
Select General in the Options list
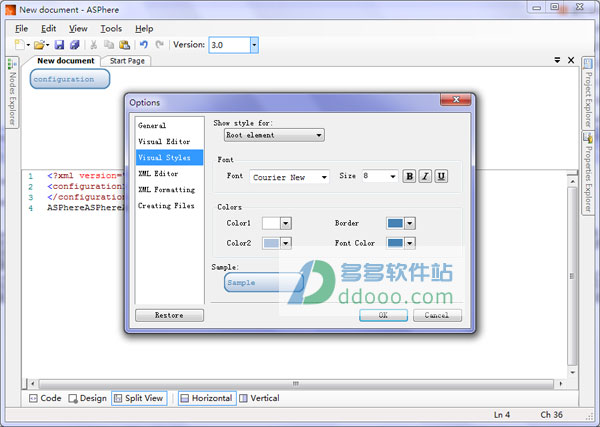(170, 125)
